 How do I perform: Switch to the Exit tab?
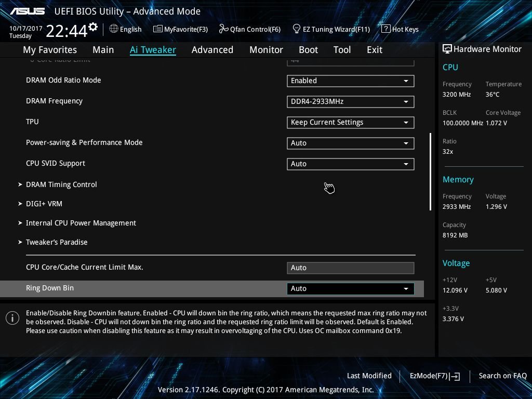(x=375, y=50)
